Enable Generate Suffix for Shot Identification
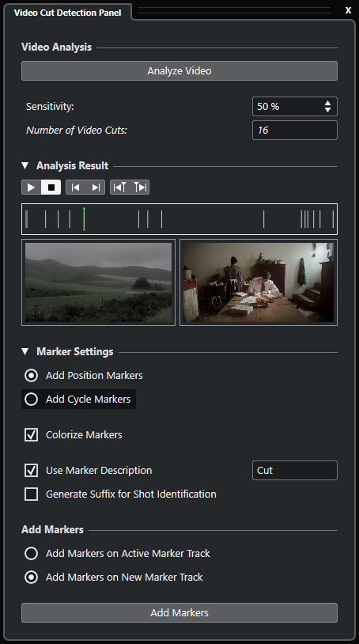 [31, 494]
